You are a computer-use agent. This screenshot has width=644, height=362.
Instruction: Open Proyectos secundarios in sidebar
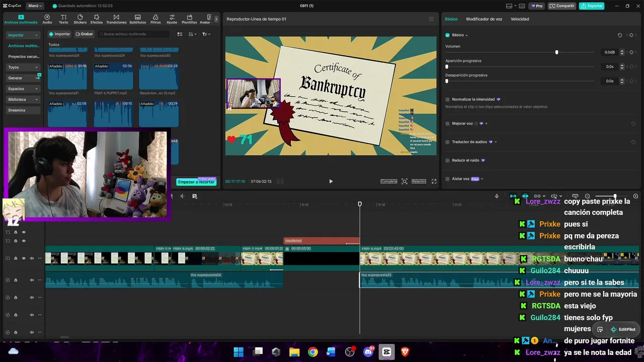click(x=24, y=57)
